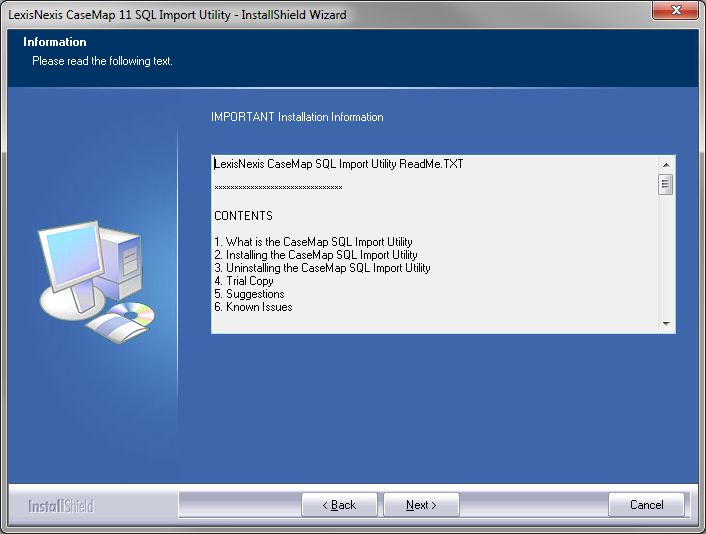Image resolution: width=706 pixels, height=534 pixels.
Task: Click the 'Information' header title
Action: pyautogui.click(x=54, y=42)
